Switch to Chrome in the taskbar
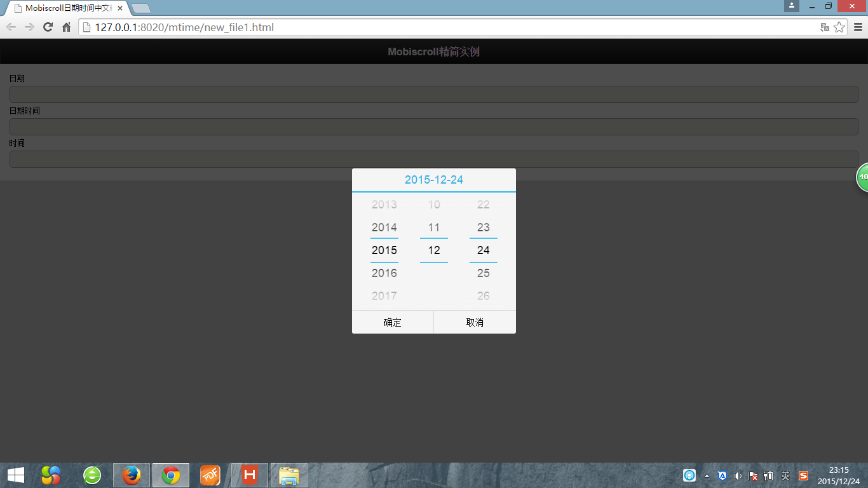Viewport: 868px width, 488px height. 171,475
